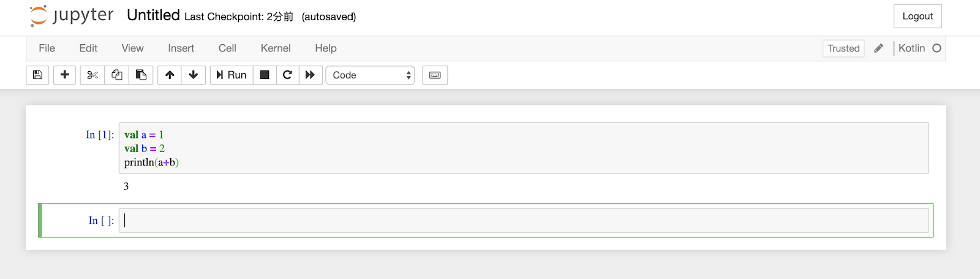Click the Logout button
980x279 pixels.
coord(918,17)
